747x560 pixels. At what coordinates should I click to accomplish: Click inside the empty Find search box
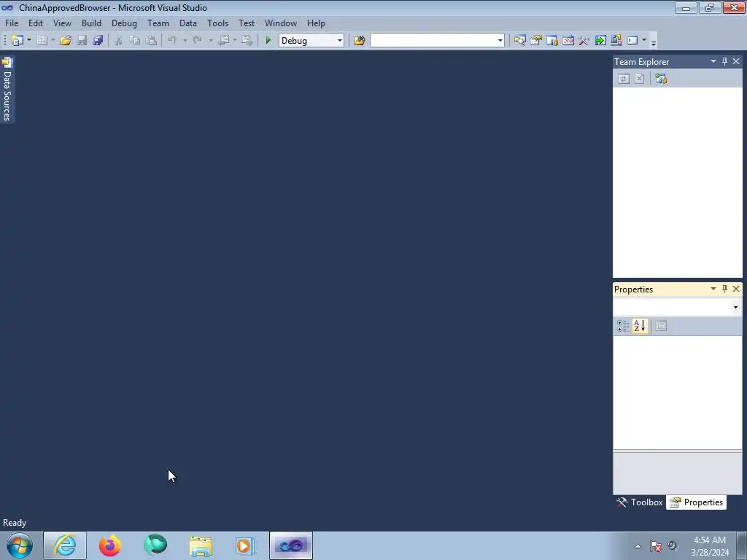(433, 41)
